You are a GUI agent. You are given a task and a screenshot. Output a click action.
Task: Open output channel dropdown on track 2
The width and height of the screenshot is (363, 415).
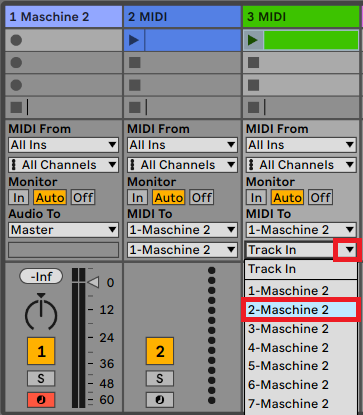(x=182, y=250)
